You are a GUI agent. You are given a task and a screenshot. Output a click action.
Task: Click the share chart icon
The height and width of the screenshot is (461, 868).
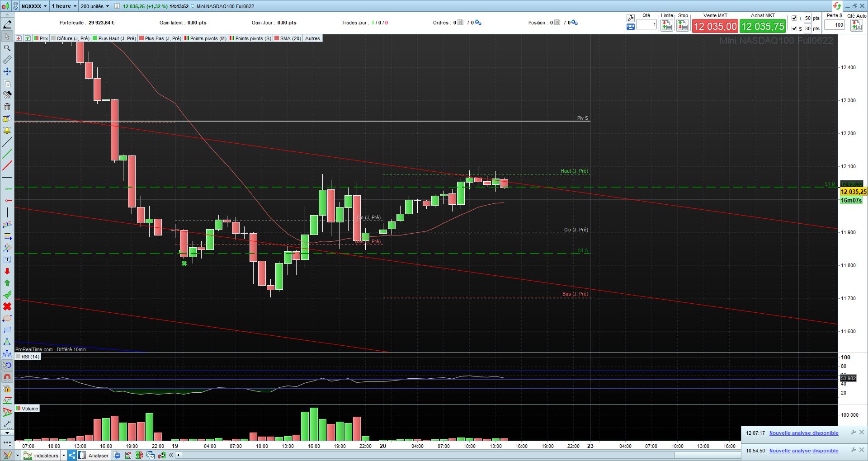72,455
